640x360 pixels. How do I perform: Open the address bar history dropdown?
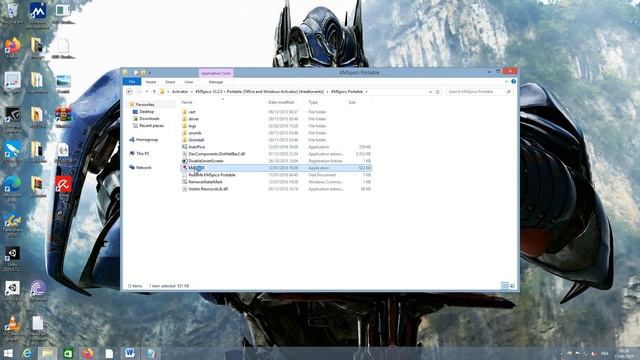click(430, 92)
